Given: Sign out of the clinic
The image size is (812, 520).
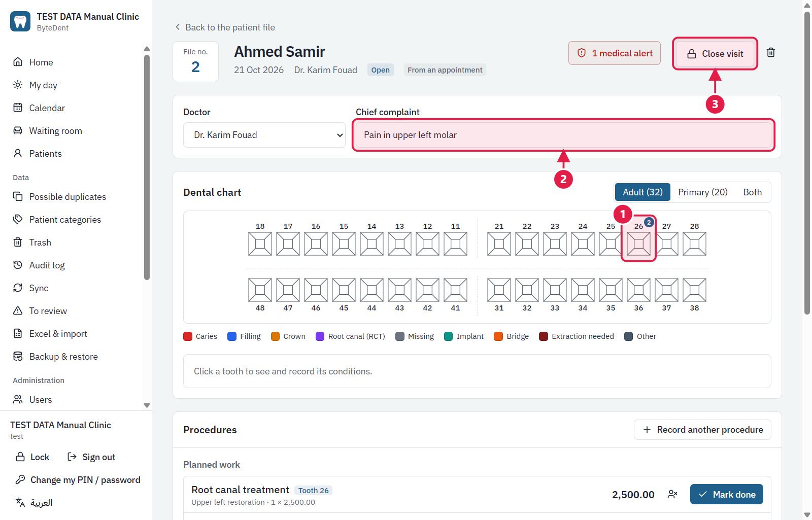Looking at the screenshot, I should tap(91, 457).
